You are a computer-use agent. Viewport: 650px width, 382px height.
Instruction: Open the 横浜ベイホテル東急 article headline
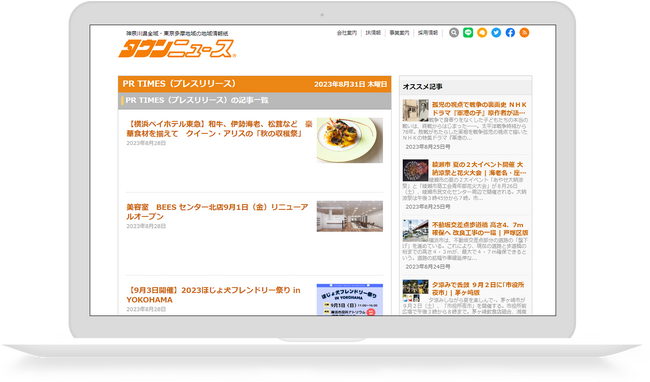coord(219,129)
